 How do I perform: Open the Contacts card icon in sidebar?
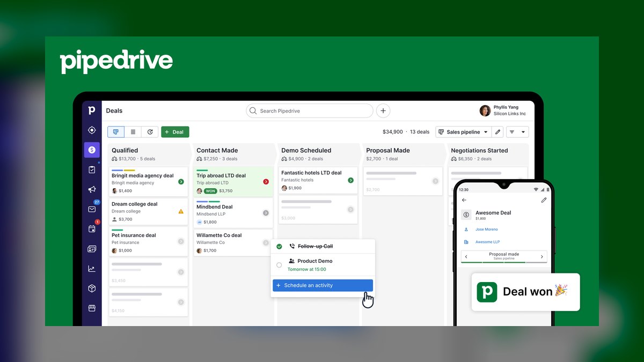pos(92,249)
